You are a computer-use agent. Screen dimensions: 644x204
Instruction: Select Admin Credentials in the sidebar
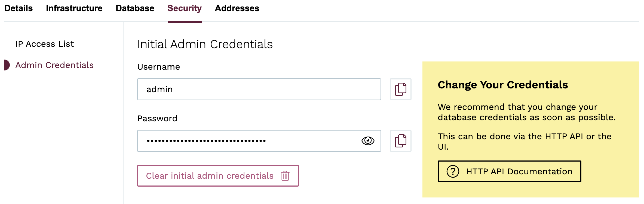55,65
